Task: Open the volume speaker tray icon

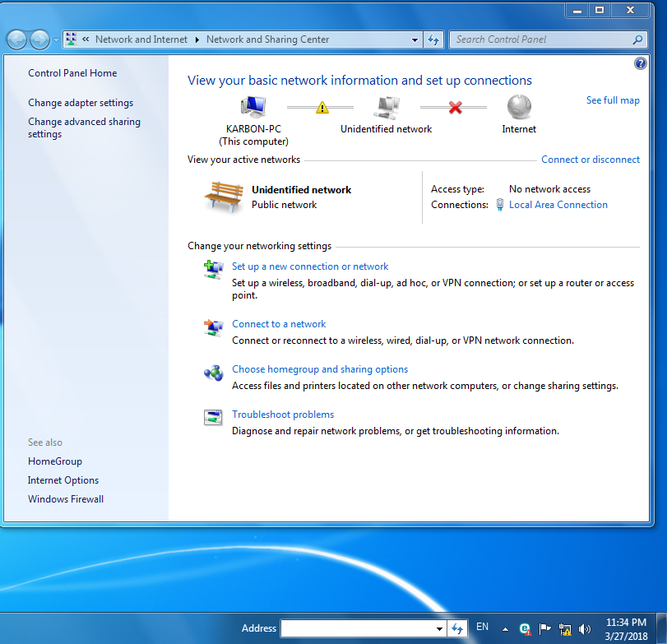Action: (585, 628)
